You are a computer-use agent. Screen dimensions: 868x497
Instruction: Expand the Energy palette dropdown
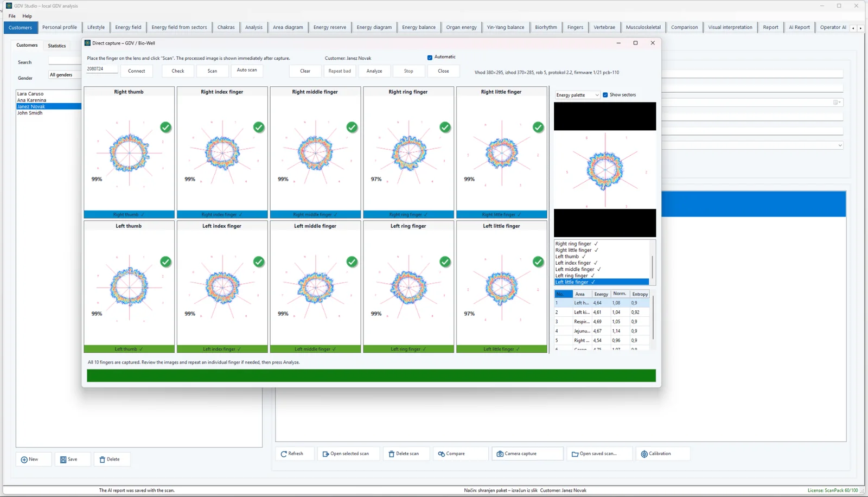577,95
